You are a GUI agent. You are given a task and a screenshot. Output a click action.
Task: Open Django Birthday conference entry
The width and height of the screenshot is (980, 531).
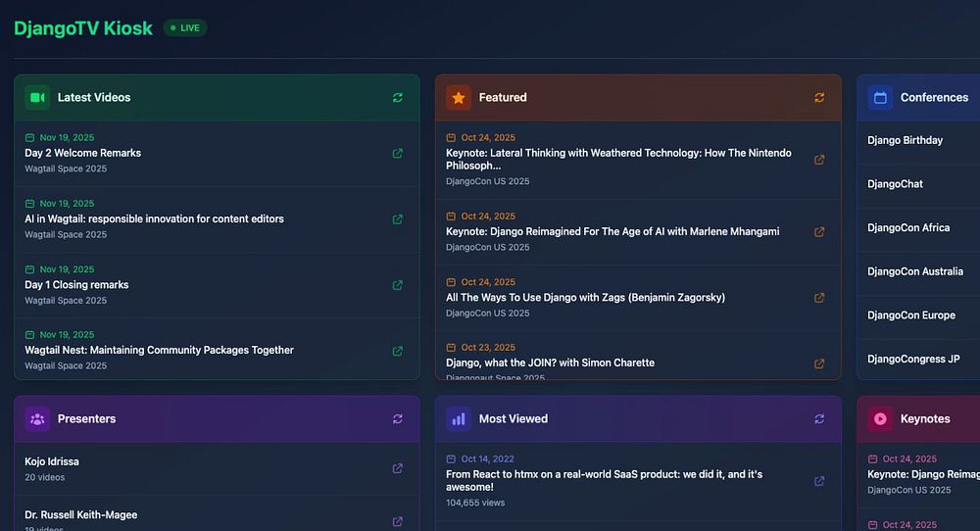[905, 140]
